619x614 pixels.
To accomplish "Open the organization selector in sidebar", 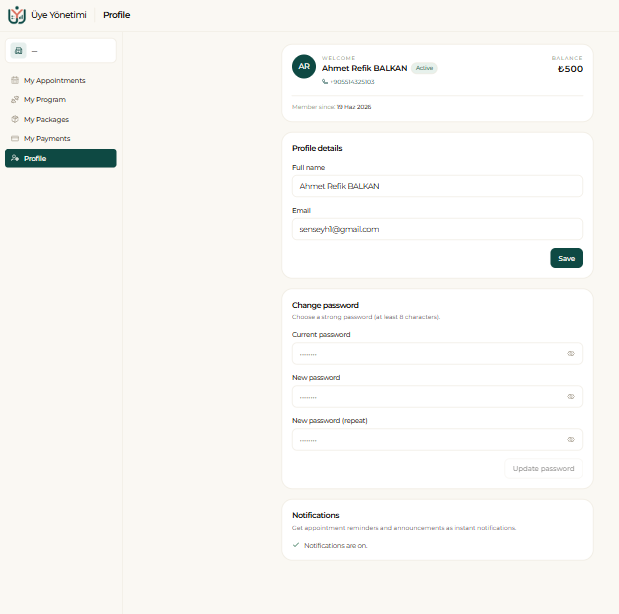I will [x=61, y=51].
